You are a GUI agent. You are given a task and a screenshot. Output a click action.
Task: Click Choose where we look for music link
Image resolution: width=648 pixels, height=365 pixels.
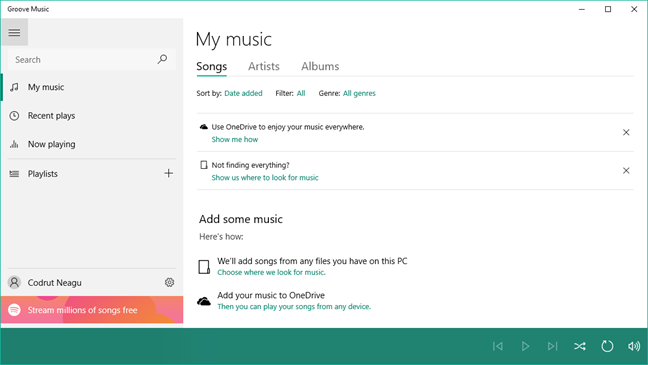(x=272, y=272)
